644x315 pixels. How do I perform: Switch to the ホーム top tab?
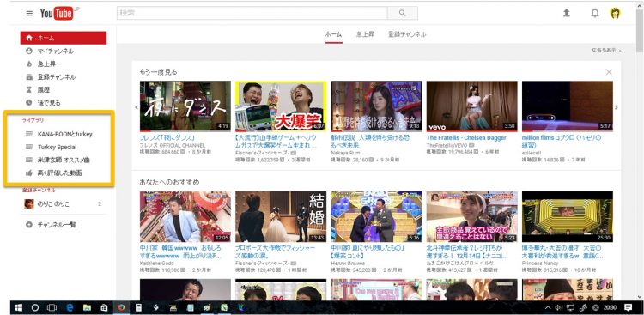[x=333, y=34]
